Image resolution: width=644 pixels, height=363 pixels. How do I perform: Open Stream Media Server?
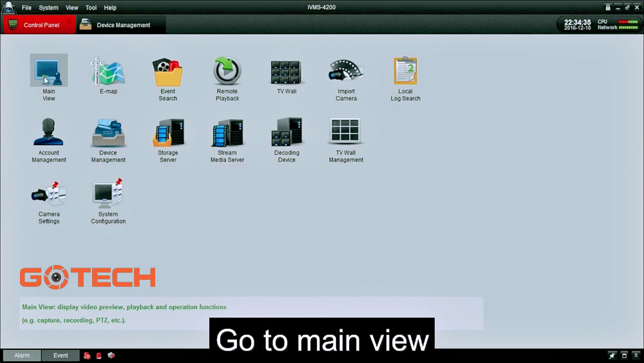(227, 133)
